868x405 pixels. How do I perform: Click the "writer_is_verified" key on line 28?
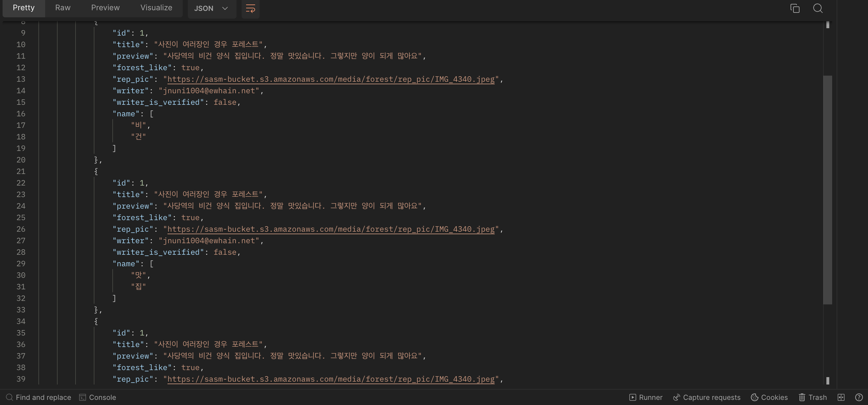(x=158, y=252)
